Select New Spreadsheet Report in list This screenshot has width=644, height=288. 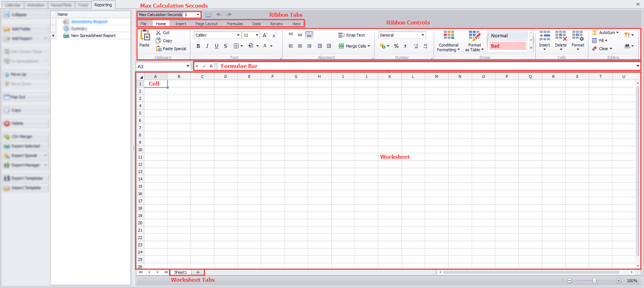93,35
